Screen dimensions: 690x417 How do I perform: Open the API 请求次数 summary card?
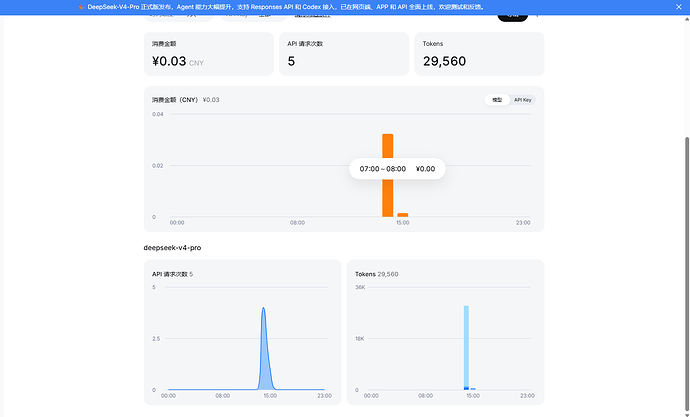(344, 54)
